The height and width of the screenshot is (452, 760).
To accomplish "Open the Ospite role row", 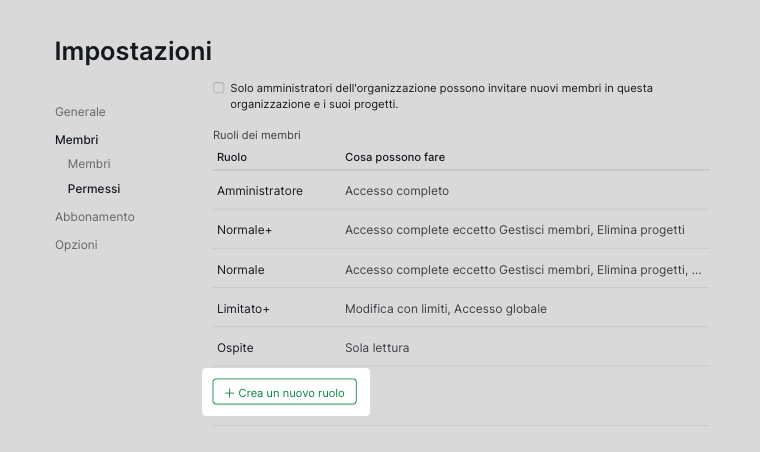I will [x=461, y=347].
